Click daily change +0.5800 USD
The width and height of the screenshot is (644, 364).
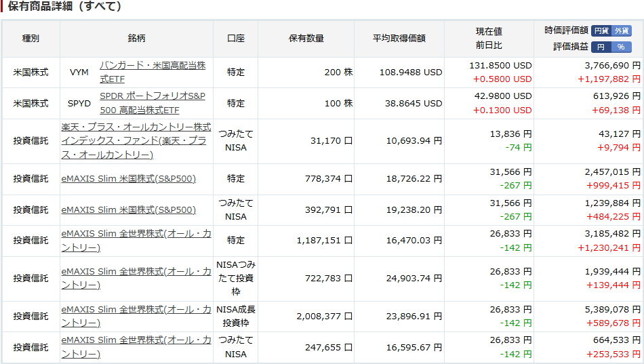[x=502, y=79]
